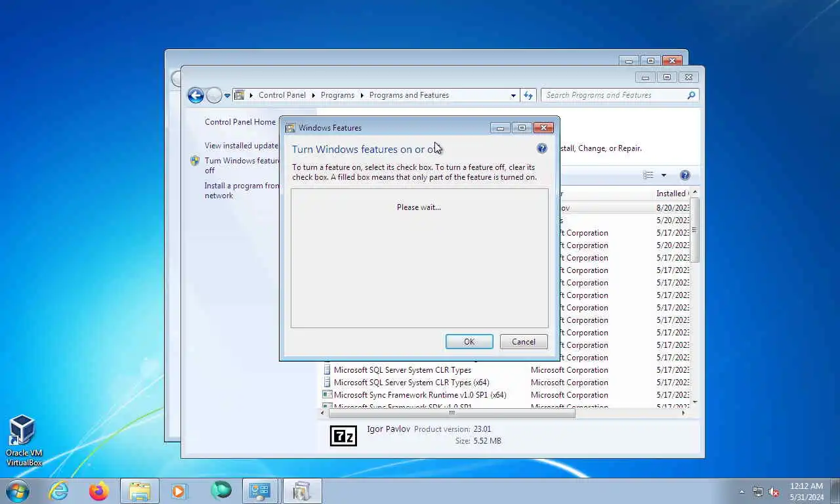This screenshot has height=504, width=840.
Task: Minimize the Windows Features dialog
Action: pyautogui.click(x=500, y=128)
